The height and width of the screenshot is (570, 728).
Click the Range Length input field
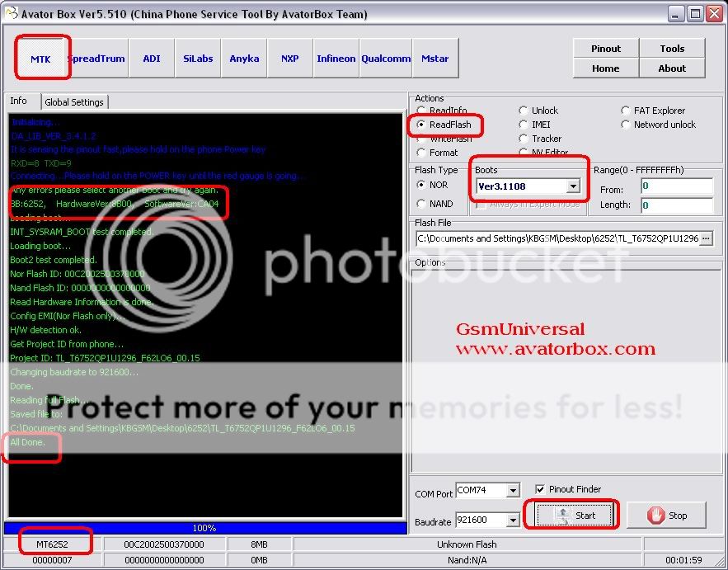click(677, 205)
